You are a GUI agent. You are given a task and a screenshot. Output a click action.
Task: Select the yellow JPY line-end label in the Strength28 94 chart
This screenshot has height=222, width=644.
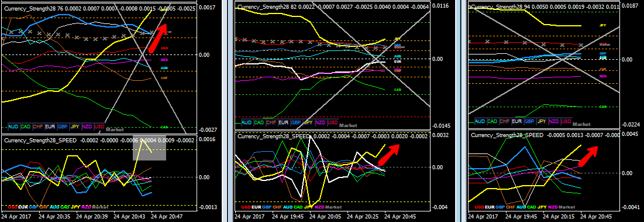603,26
